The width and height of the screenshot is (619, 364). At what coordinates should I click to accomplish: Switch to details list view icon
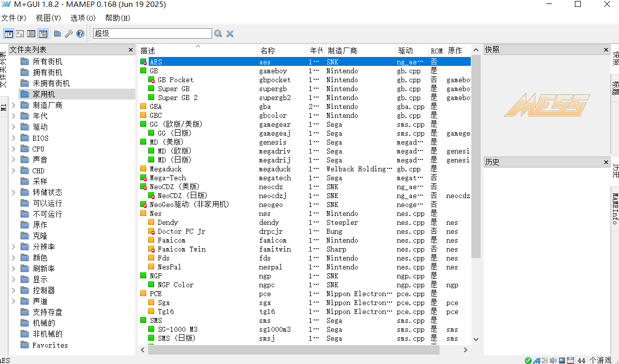31,34
